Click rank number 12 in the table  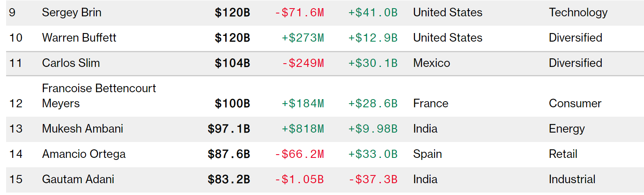pyautogui.click(x=16, y=104)
